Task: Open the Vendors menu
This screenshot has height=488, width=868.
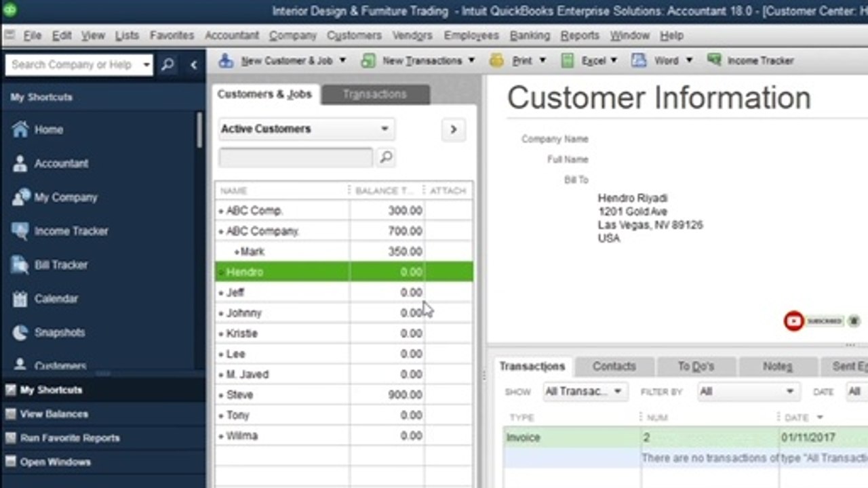Action: (412, 35)
